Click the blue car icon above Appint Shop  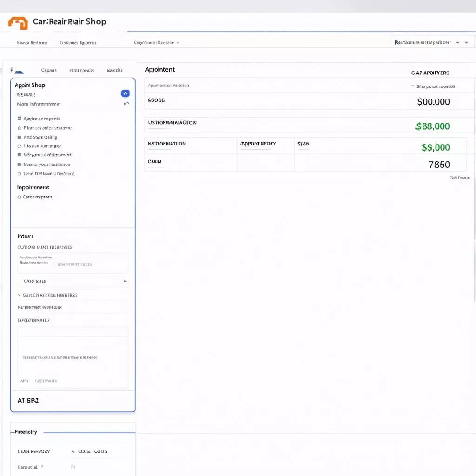coord(19,71)
